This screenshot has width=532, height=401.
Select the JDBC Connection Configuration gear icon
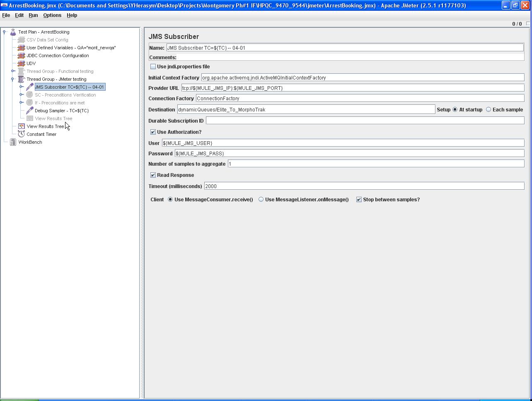21,56
